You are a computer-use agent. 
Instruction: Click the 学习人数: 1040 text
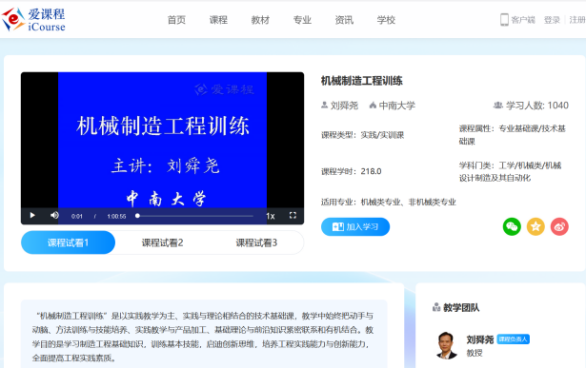pyautogui.click(x=537, y=105)
